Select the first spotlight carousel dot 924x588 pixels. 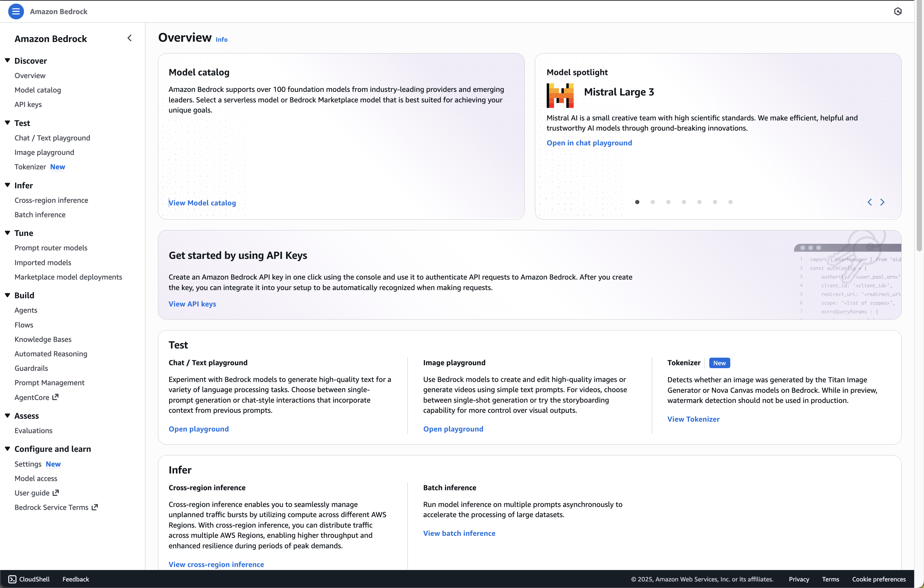[x=637, y=202]
